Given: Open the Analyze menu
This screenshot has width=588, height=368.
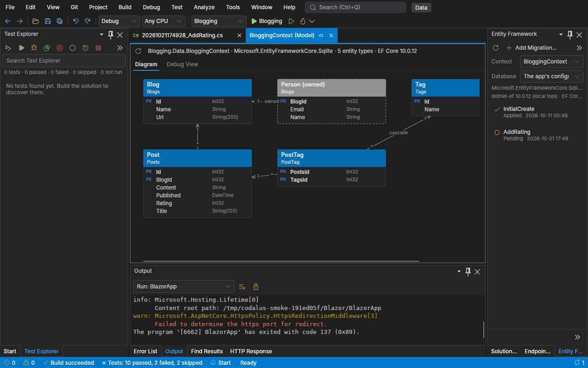Looking at the screenshot, I should coord(204,7).
